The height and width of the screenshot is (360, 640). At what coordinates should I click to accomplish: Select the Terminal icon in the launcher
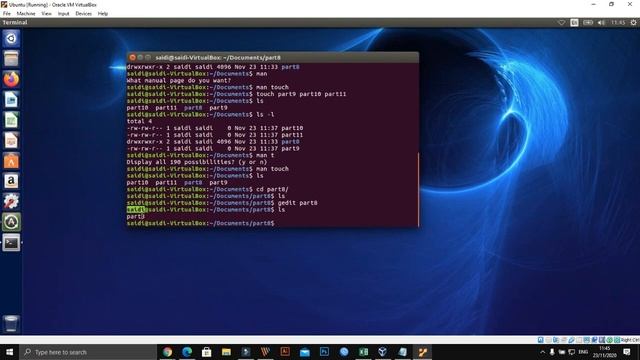(x=11, y=243)
